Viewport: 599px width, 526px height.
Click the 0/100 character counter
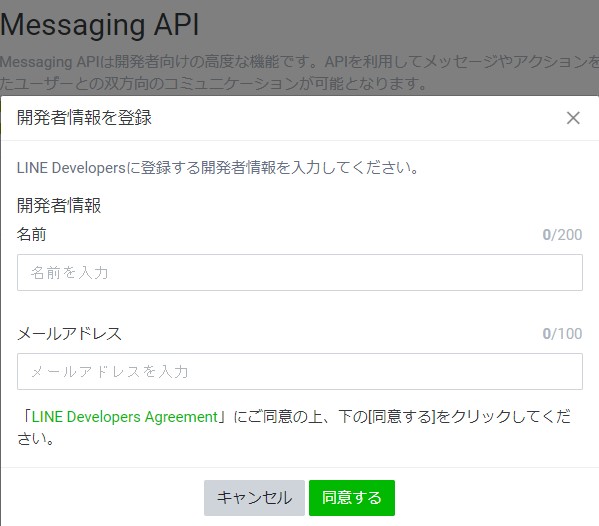562,333
